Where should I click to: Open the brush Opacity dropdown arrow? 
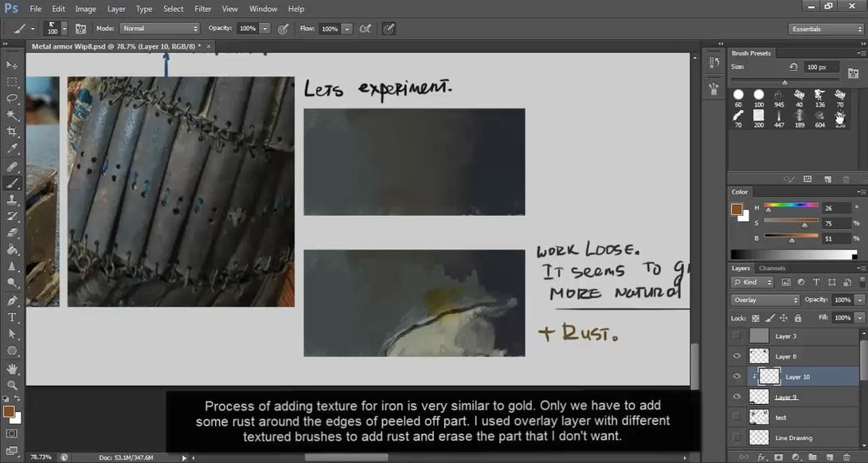[x=264, y=29]
